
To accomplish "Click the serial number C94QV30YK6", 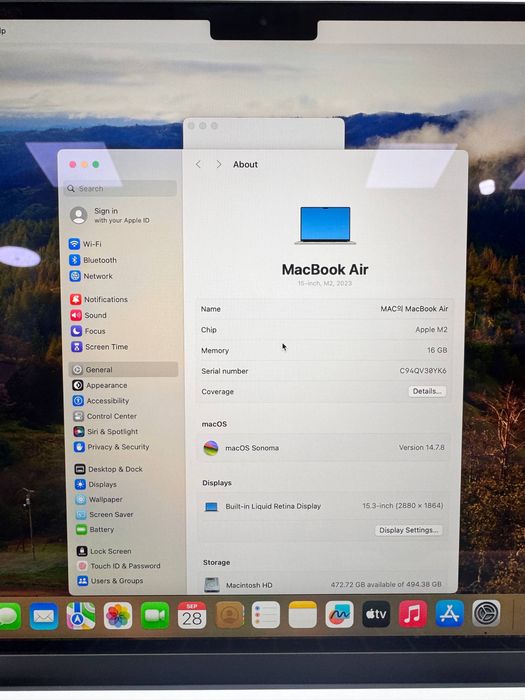I will pos(423,371).
